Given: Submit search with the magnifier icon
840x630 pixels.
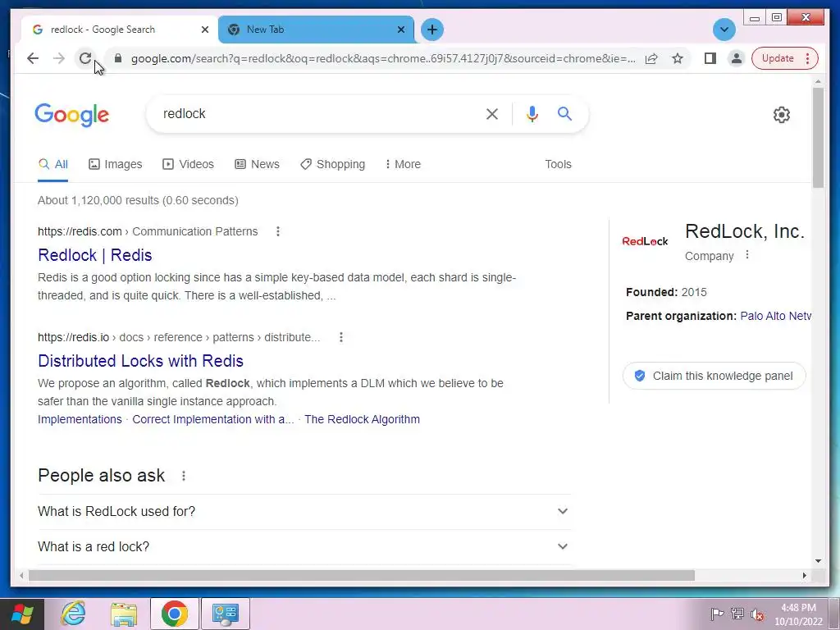Looking at the screenshot, I should (x=564, y=113).
